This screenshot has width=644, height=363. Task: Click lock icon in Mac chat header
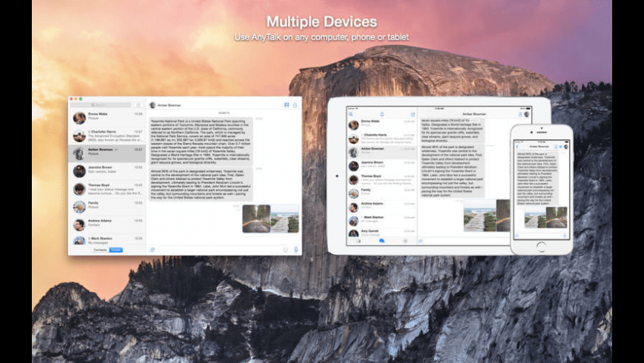(295, 105)
